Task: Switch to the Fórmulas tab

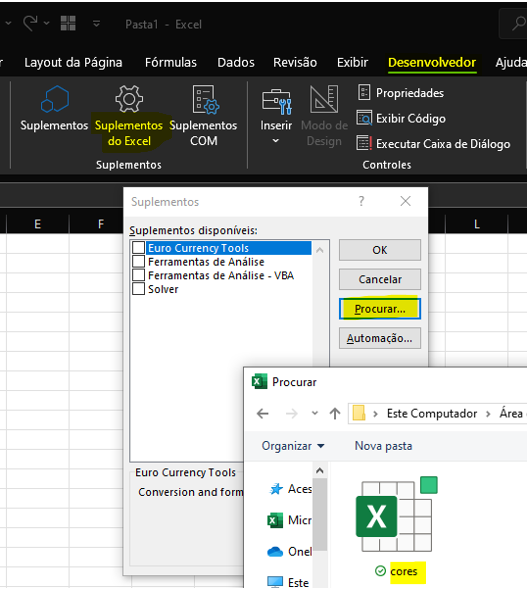Action: coord(171,62)
